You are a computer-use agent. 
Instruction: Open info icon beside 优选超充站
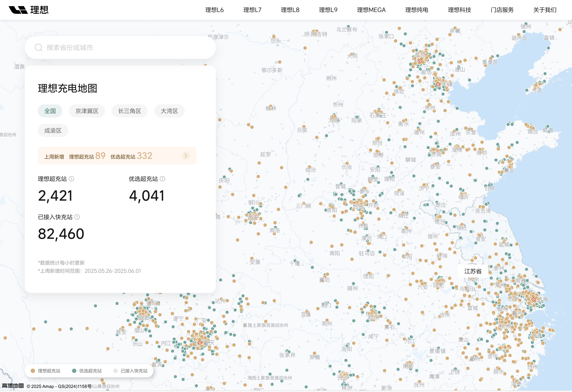pos(162,179)
